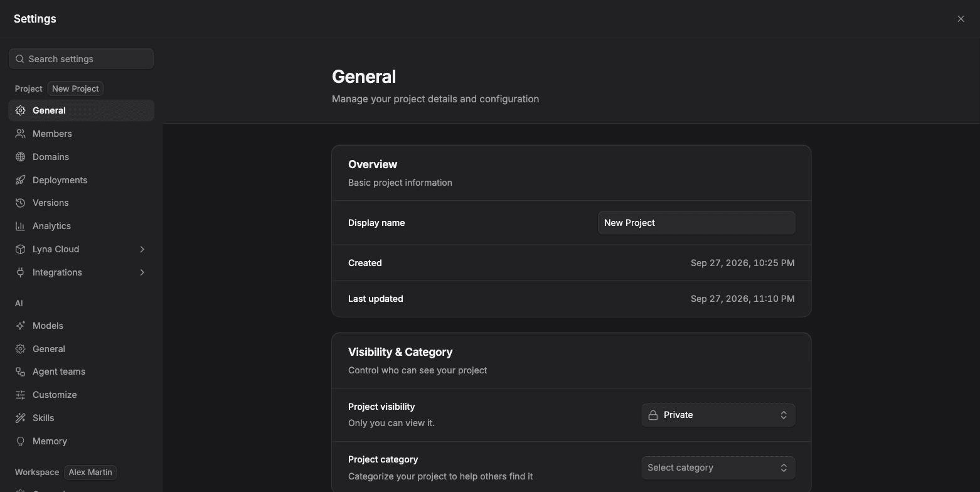Click the Settings title
This screenshot has width=980, height=492.
(35, 19)
